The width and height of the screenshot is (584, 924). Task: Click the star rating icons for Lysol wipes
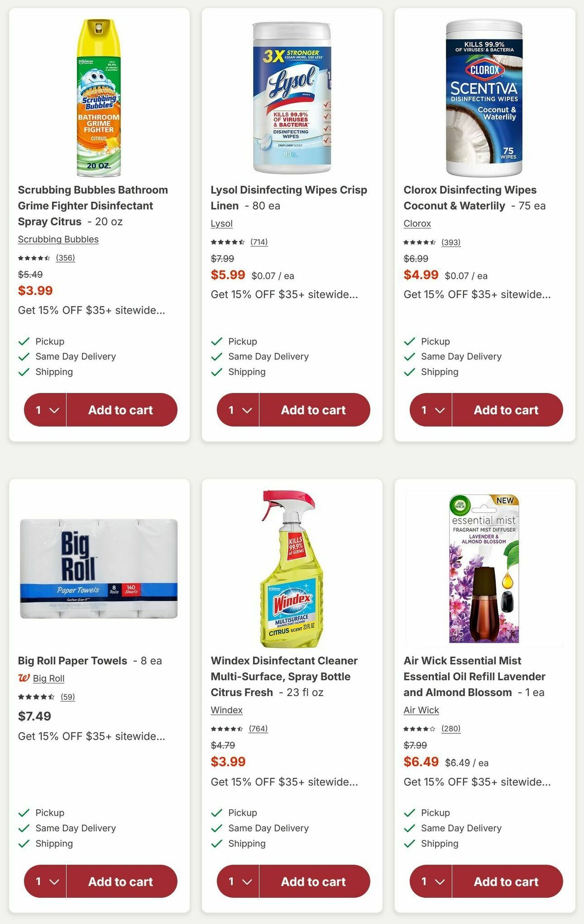click(x=228, y=242)
